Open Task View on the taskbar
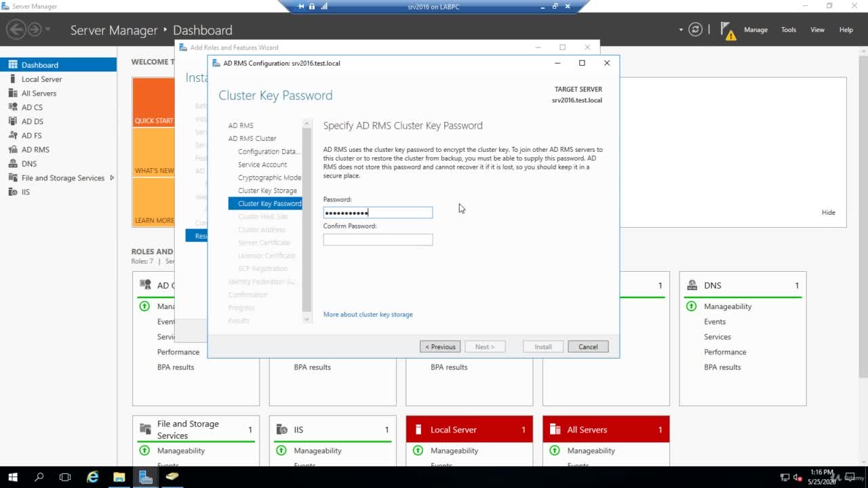This screenshot has height=488, width=868. 65,477
